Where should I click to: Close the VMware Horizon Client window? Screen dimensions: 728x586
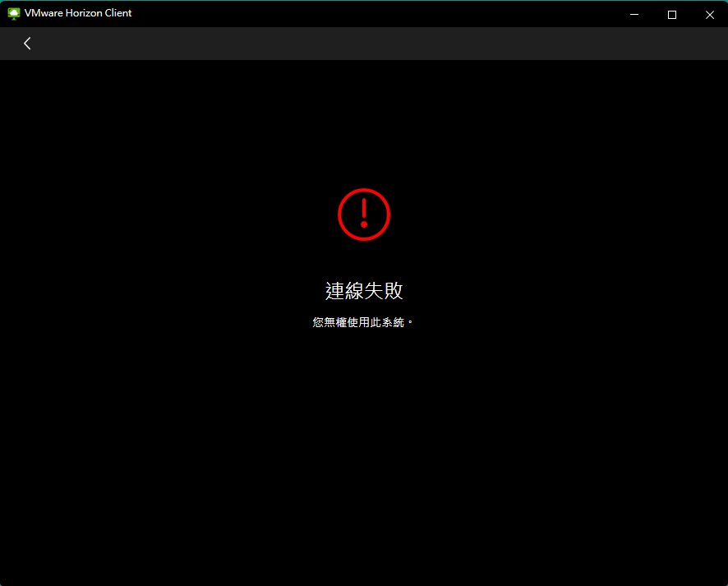(x=709, y=15)
